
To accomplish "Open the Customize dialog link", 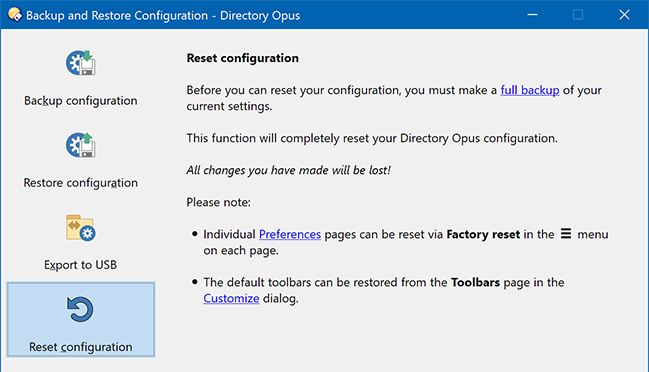I will (x=231, y=298).
